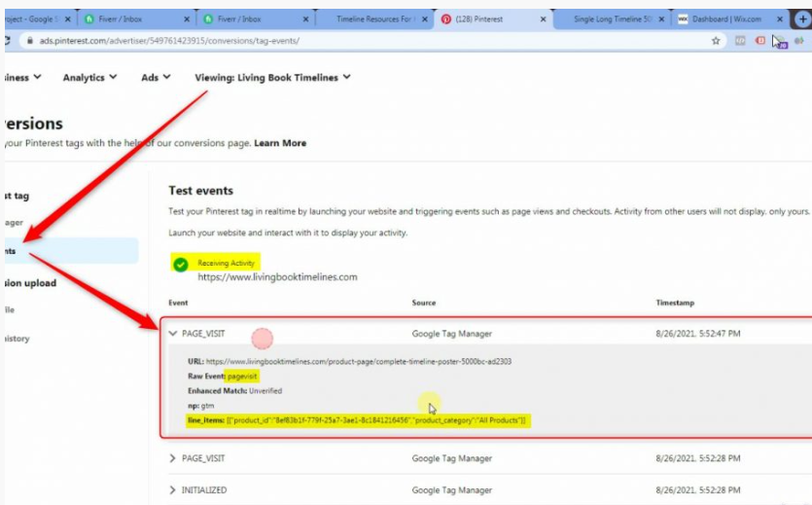Close the Single Long Timeline tab

click(x=661, y=19)
